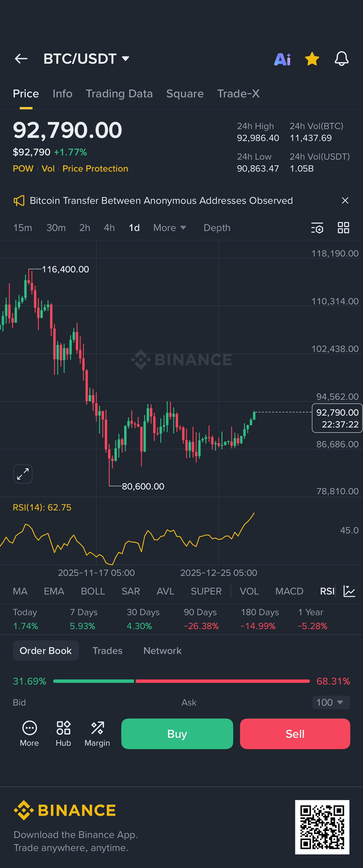This screenshot has height=868, width=363.
Task: Dismiss the announcement banner
Action: (345, 201)
